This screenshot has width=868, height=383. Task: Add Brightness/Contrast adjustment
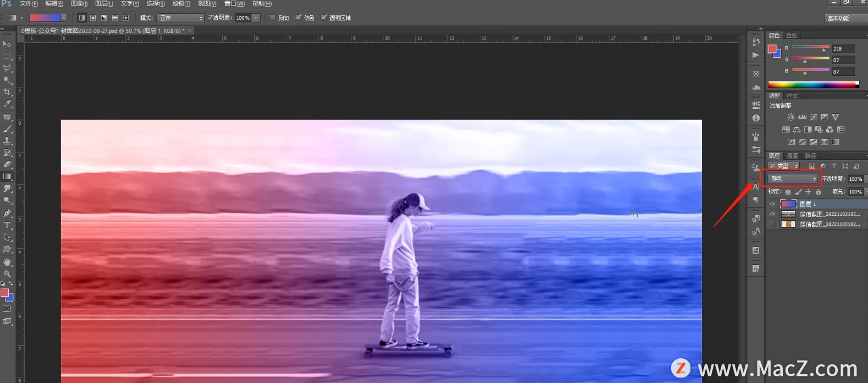[x=791, y=117]
